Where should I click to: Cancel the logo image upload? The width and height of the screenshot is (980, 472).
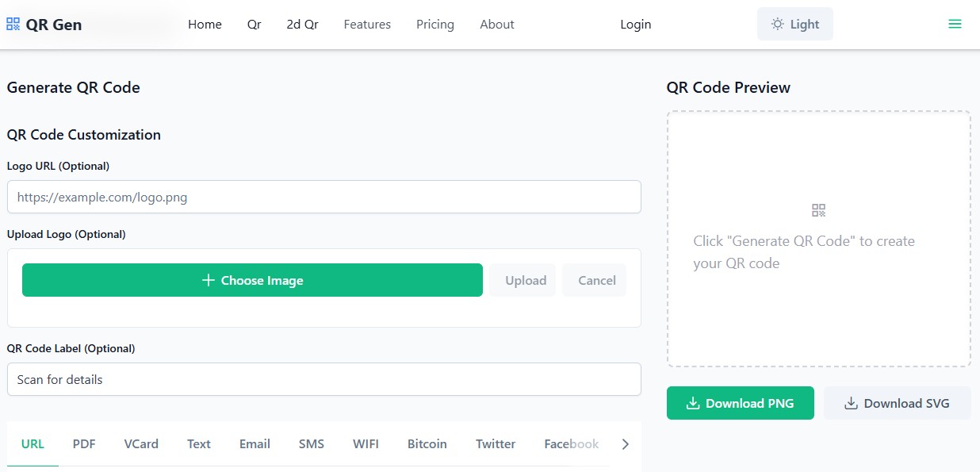(x=594, y=280)
